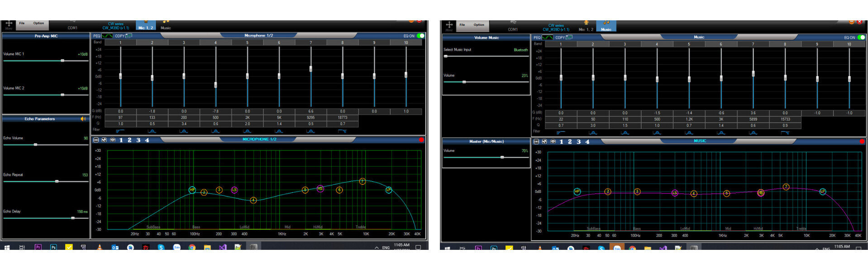Image resolution: width=868 pixels, height=272 pixels.
Task: Click the Echo Delay slider handle
Action: click(73, 218)
